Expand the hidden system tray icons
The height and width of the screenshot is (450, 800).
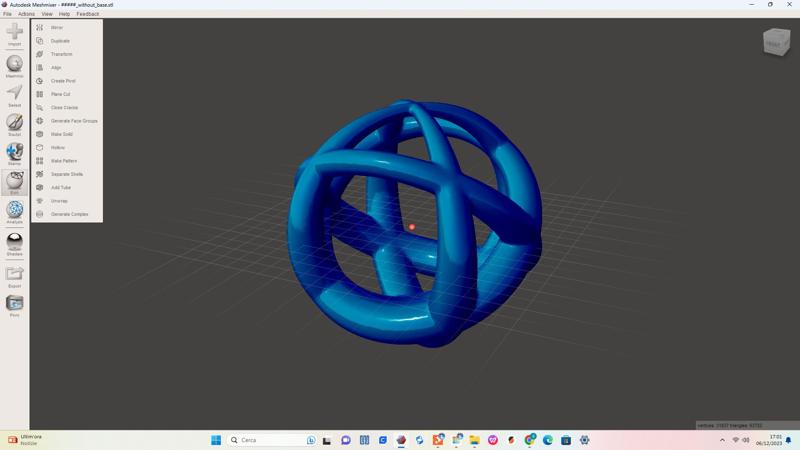tap(722, 440)
